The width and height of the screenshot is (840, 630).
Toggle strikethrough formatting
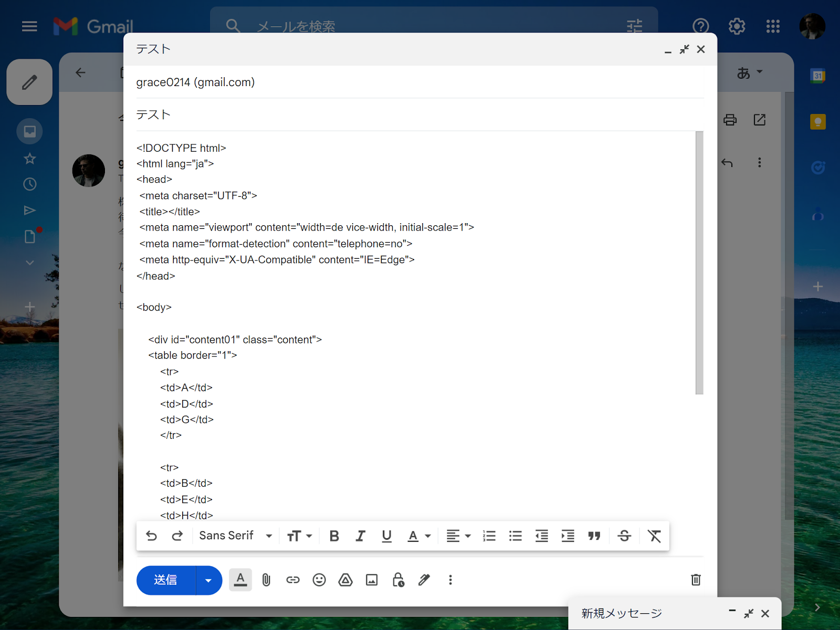click(x=625, y=536)
